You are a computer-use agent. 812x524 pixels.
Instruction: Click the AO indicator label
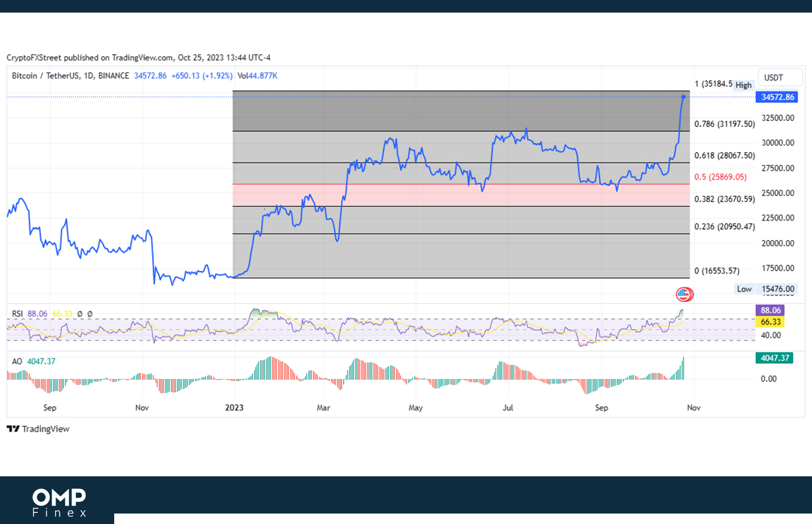[x=17, y=362]
